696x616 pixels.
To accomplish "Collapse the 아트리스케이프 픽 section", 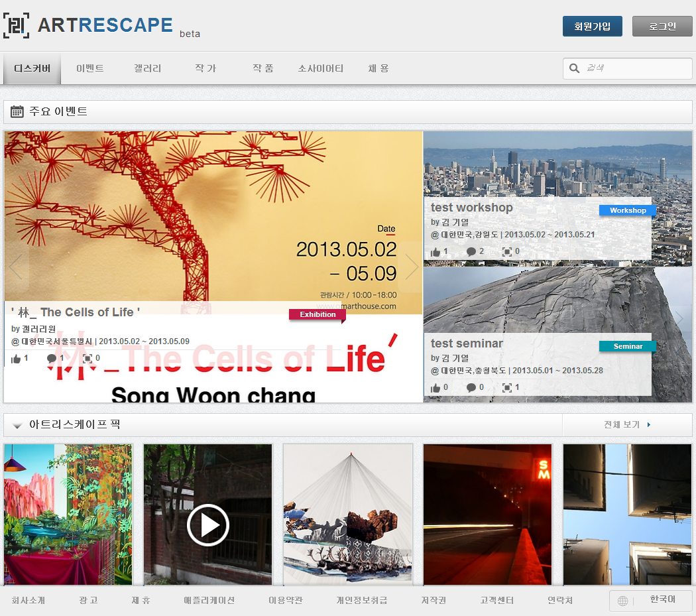I will (17, 426).
